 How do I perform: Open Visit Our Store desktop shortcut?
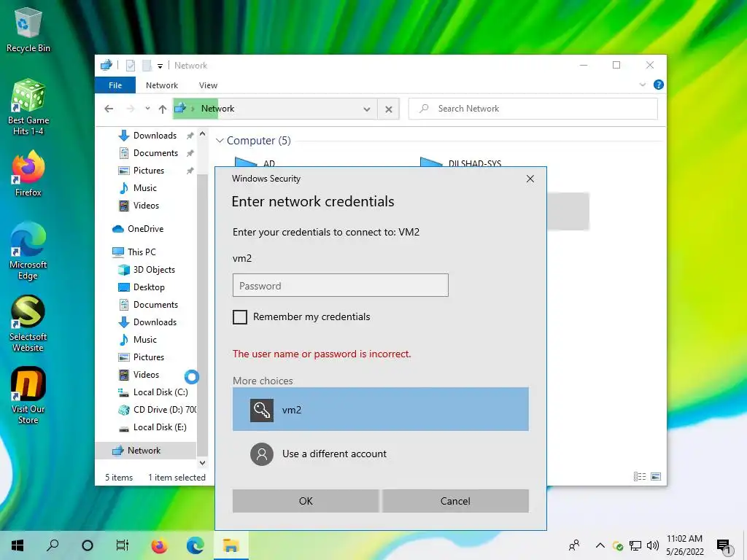tap(28, 396)
